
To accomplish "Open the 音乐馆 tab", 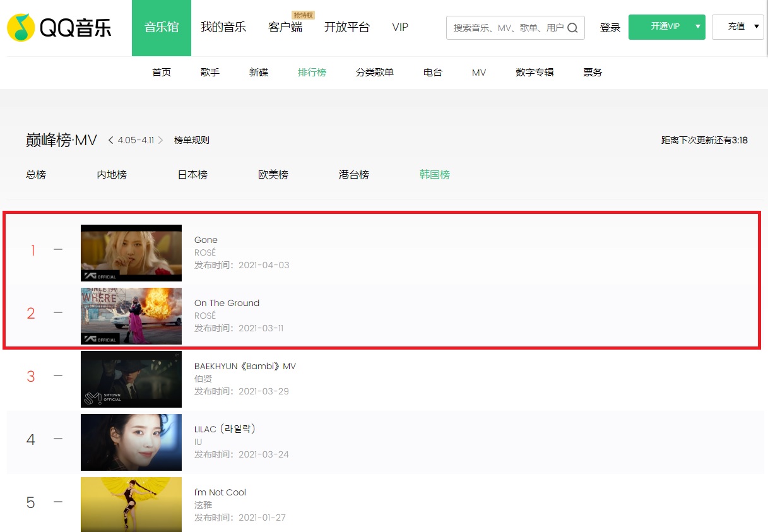I will [162, 28].
